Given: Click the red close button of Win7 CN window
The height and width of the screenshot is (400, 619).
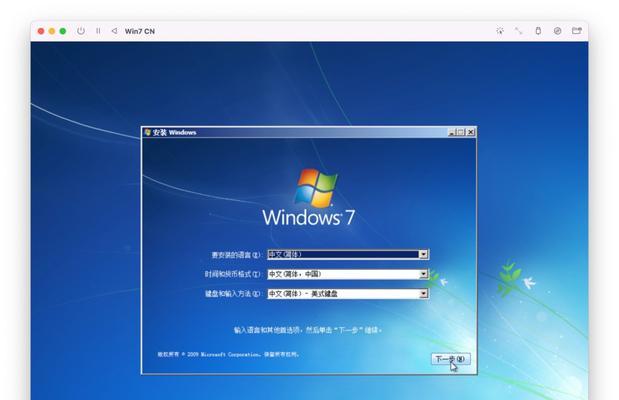Looking at the screenshot, I should point(41,31).
